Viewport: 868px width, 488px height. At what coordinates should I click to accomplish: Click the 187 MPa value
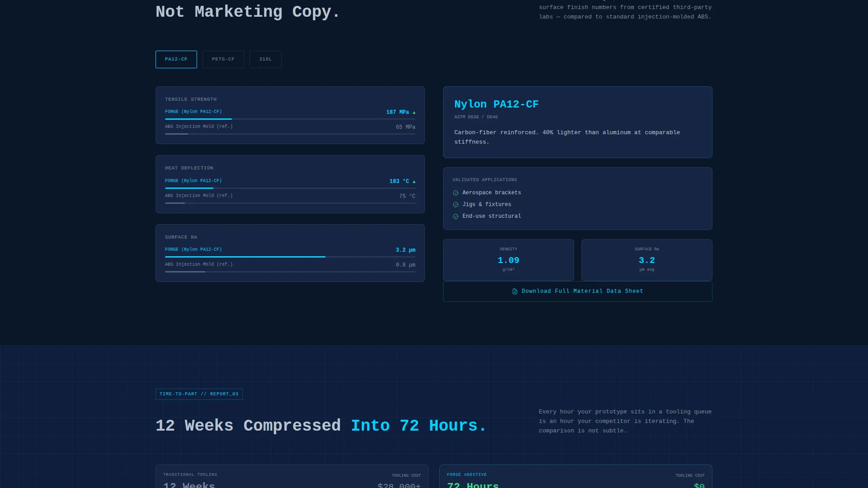[397, 112]
